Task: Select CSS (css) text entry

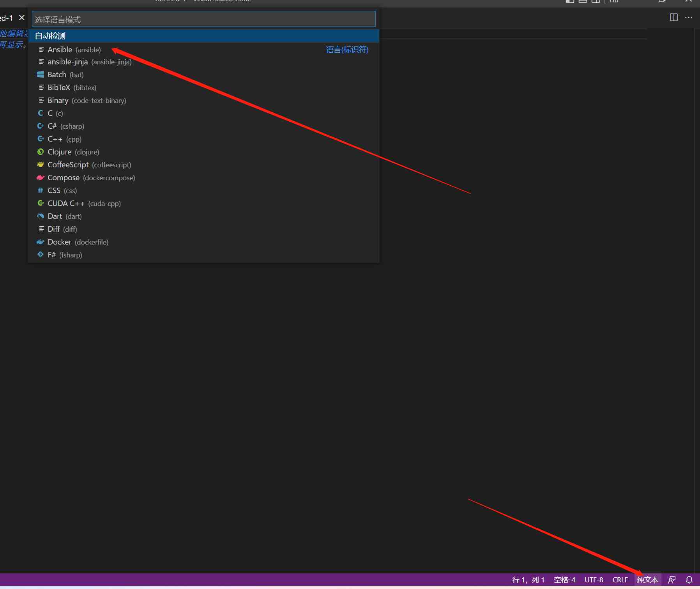Action: point(62,190)
